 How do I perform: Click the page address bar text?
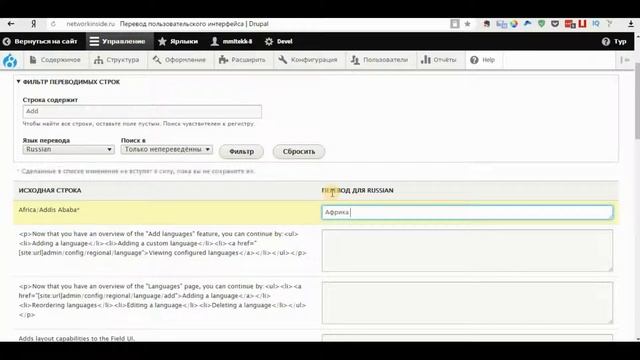(167, 24)
